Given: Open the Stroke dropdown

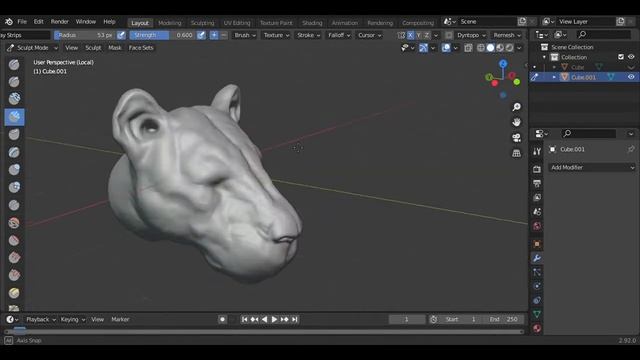Looking at the screenshot, I should [x=309, y=35].
